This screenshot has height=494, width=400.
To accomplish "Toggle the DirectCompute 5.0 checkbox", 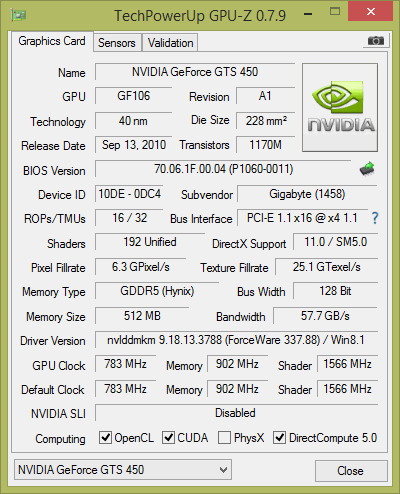I will pyautogui.click(x=279, y=437).
